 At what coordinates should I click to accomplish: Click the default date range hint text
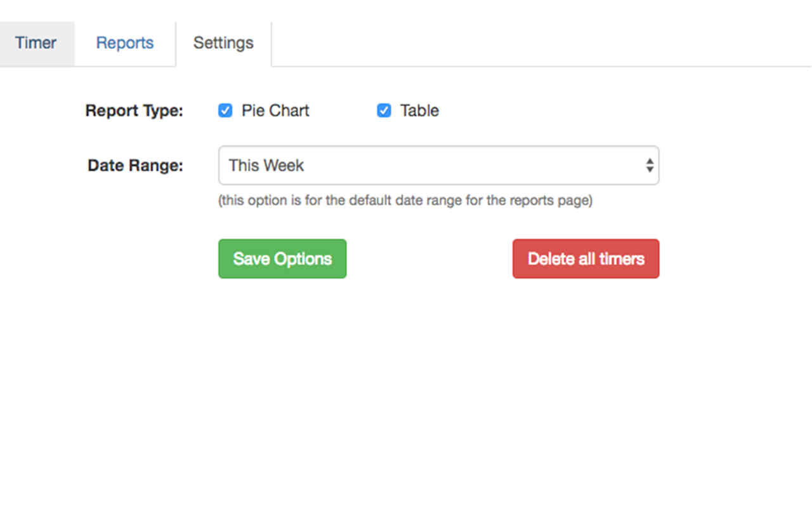pyautogui.click(x=405, y=201)
